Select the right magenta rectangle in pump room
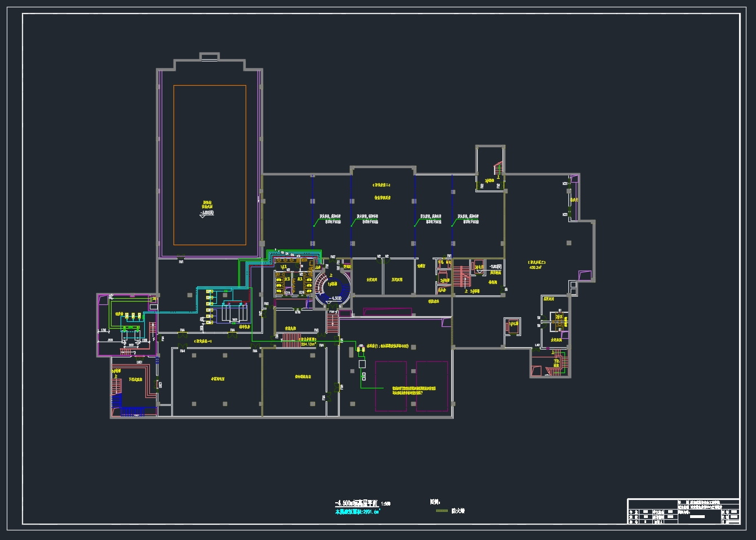The width and height of the screenshot is (756, 540). tap(432, 386)
